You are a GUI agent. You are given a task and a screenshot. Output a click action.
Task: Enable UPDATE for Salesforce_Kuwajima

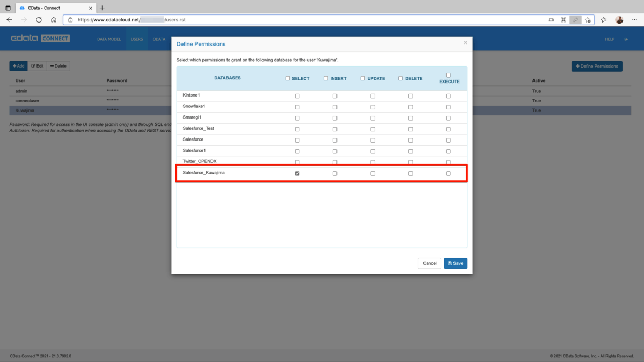tap(372, 173)
